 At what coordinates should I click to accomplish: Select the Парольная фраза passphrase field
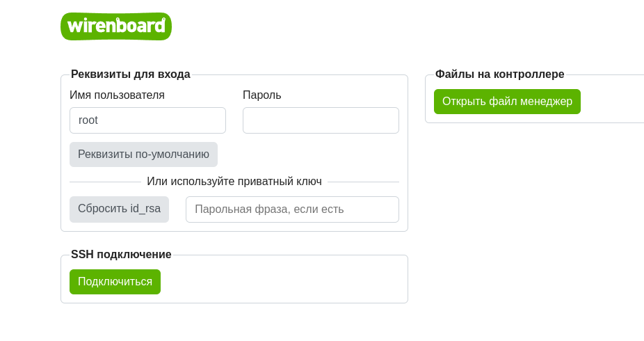point(292,209)
